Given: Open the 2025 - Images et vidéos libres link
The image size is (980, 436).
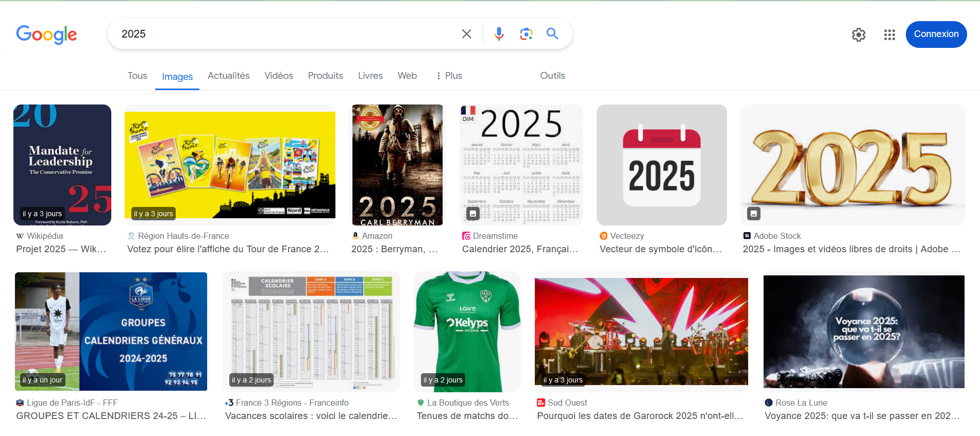Looking at the screenshot, I should pos(851,249).
